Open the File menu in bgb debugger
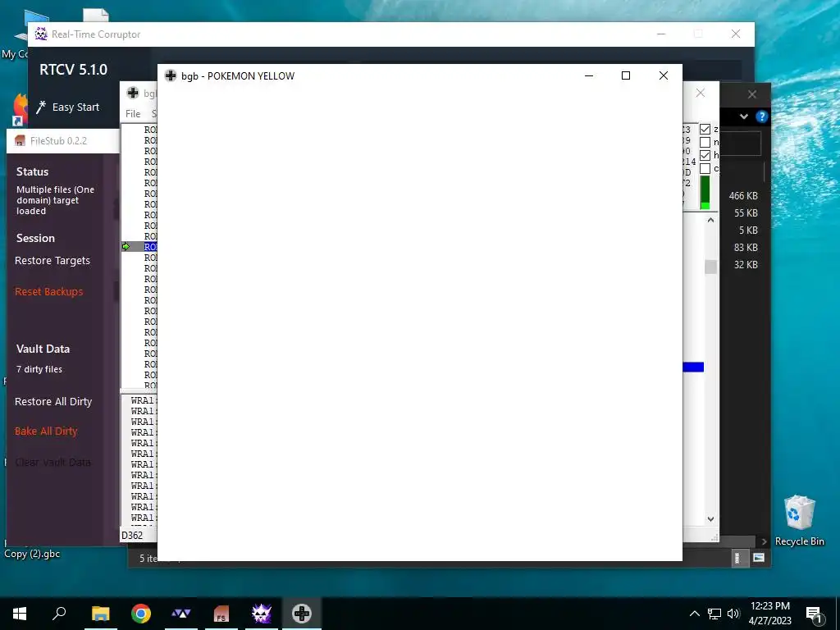 coord(133,113)
